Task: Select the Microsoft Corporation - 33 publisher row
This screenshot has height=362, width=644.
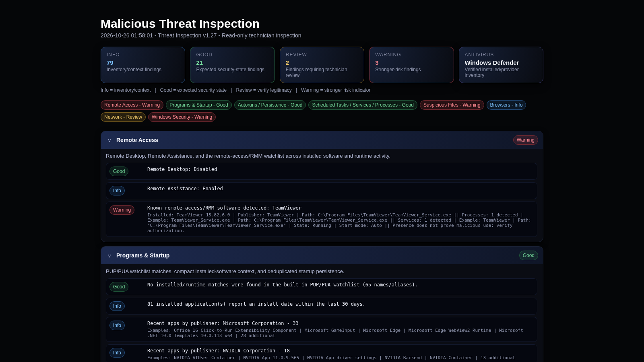Action: tap(322, 329)
